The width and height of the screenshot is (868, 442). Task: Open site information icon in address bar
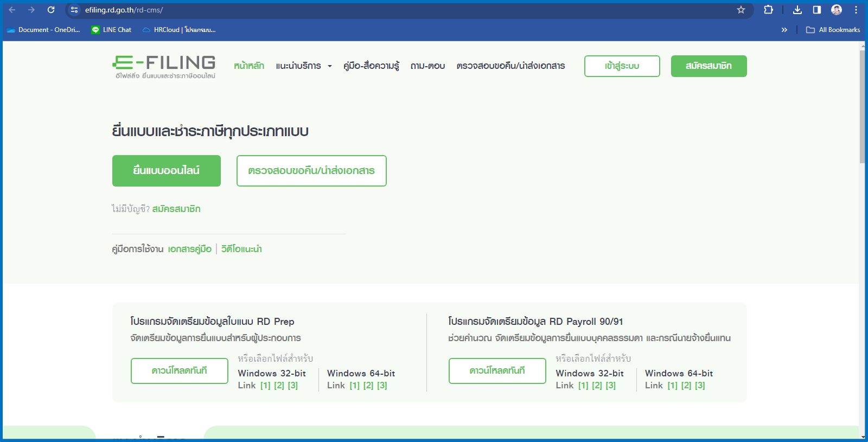(x=74, y=10)
